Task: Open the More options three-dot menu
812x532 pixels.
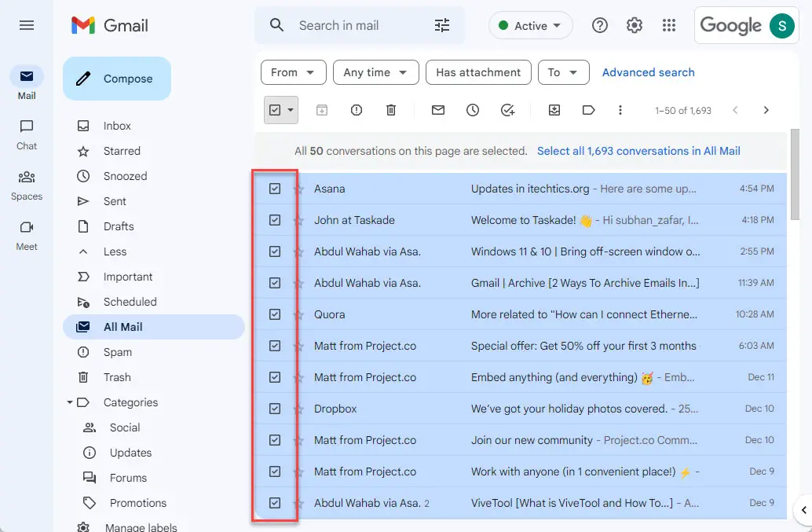Action: pos(620,110)
